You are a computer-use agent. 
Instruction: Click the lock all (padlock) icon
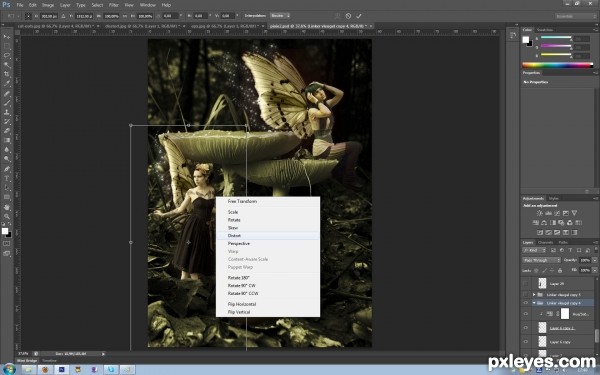click(560, 271)
